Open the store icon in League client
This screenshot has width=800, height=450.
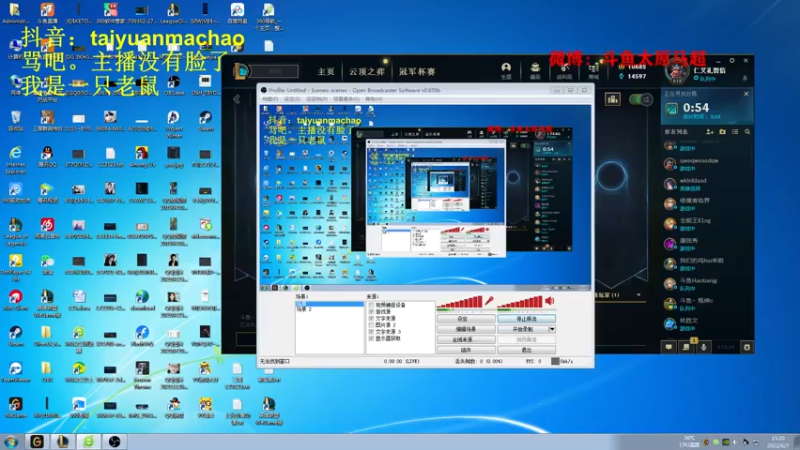click(593, 70)
